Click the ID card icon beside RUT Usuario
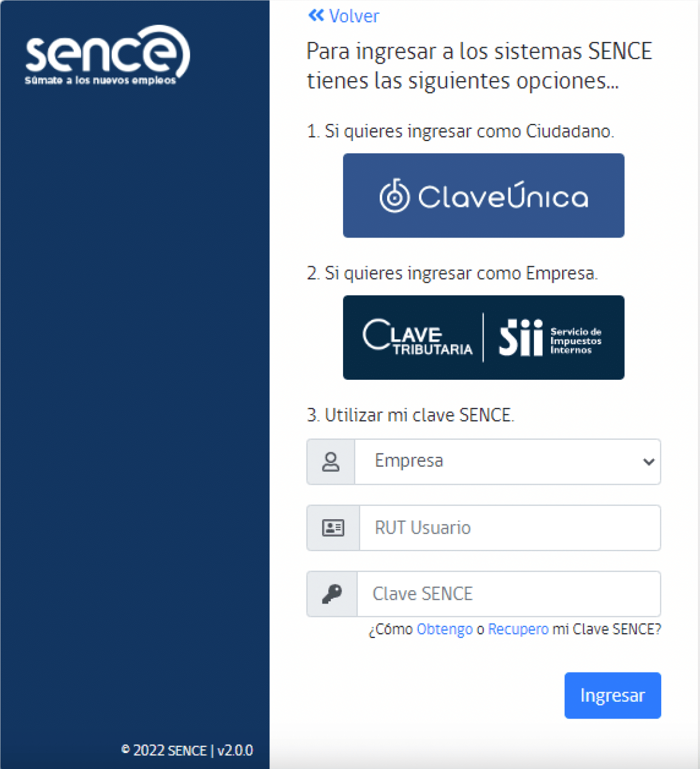 click(333, 528)
